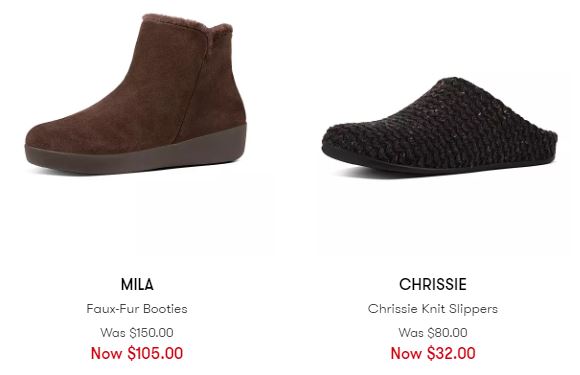580x375 pixels.
Task: Select the Was $150.00 original price
Action: (137, 332)
